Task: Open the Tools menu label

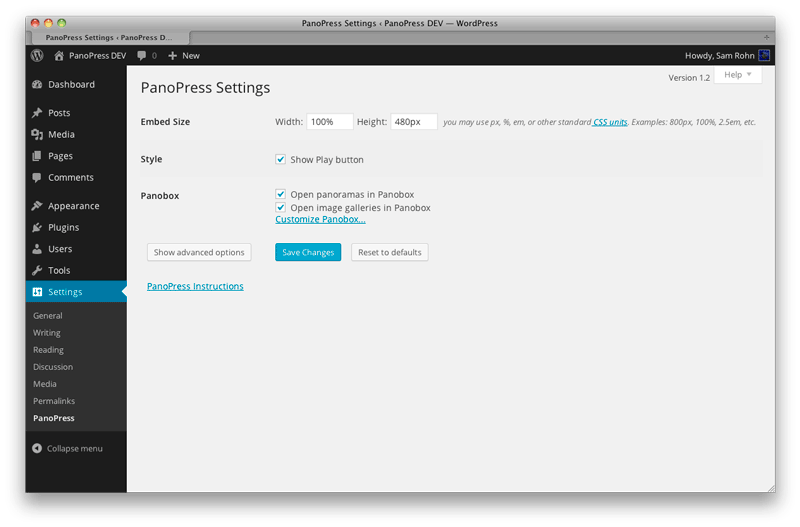Action: pos(59,270)
